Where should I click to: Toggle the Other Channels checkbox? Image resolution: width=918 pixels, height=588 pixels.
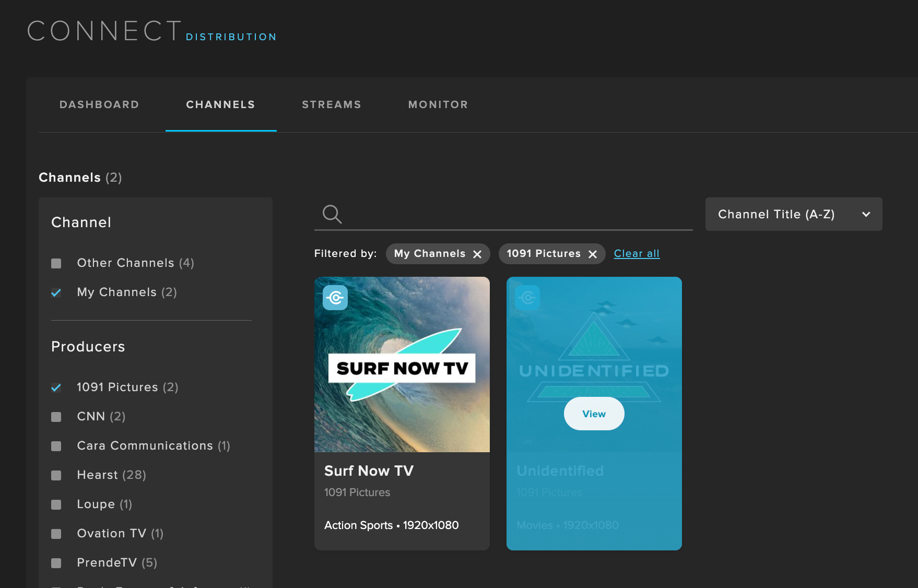pos(56,263)
